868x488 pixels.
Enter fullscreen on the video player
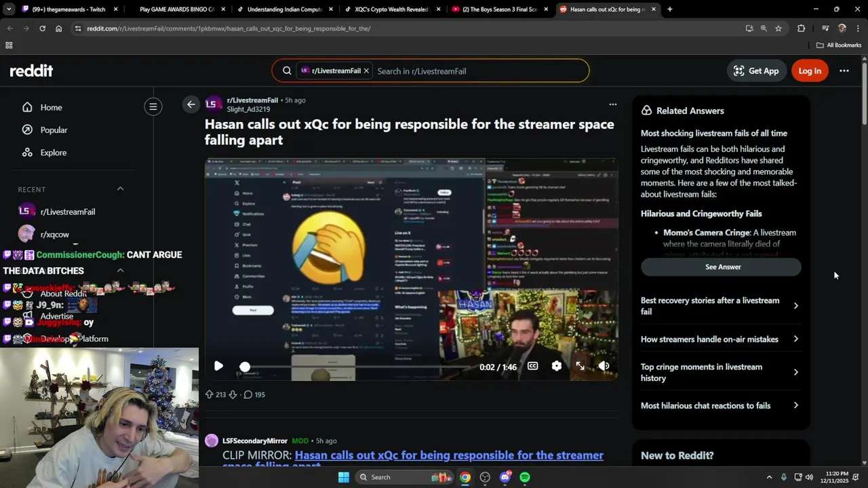pyautogui.click(x=580, y=366)
